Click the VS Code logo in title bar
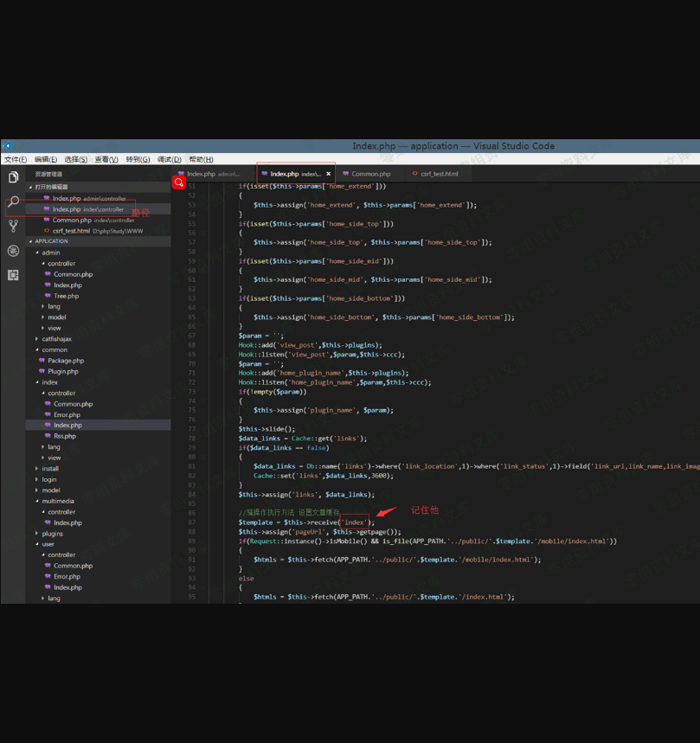 click(x=5, y=146)
